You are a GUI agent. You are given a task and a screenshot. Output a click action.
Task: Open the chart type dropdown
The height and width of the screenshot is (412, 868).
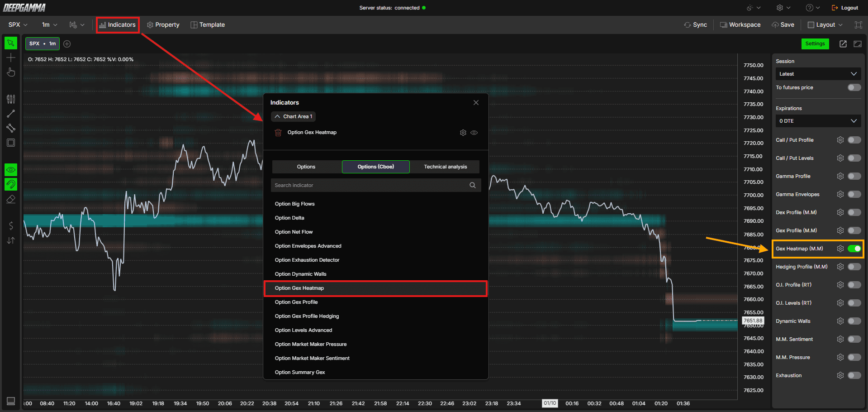[77, 25]
